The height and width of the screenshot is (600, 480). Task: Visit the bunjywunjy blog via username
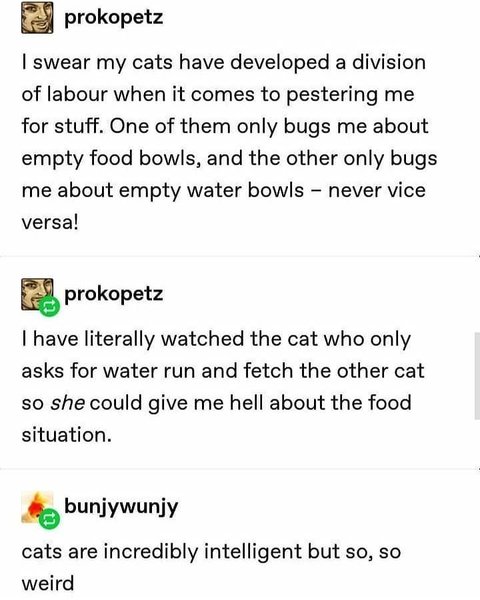[121, 507]
